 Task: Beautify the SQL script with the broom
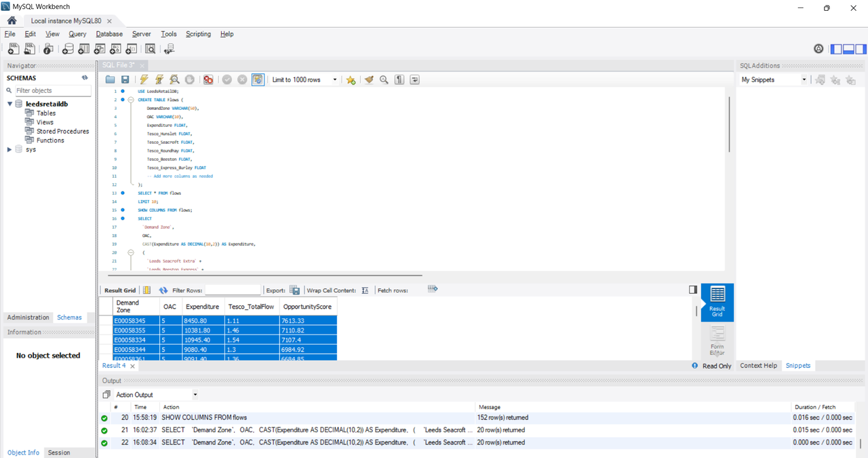(369, 79)
